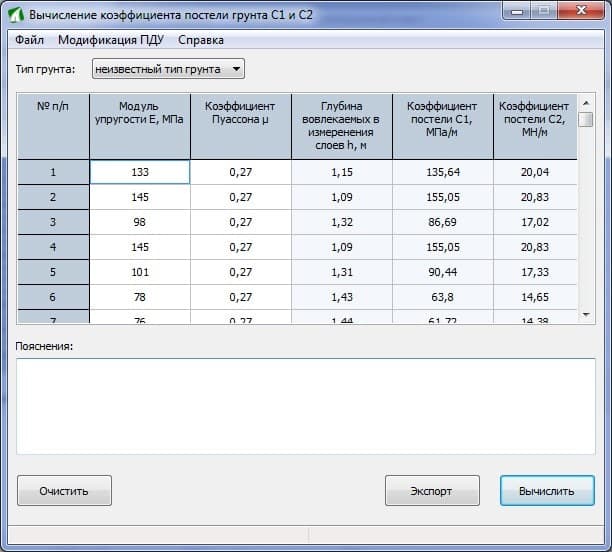Select the C1 cell 135,64
This screenshot has width=612, height=552.
[x=443, y=172]
